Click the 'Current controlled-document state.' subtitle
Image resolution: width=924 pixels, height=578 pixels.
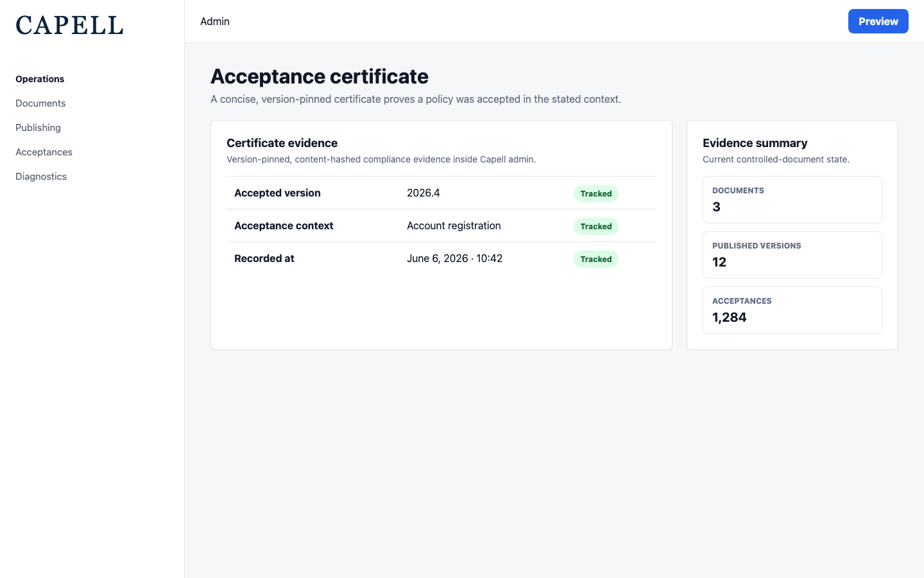tap(776, 159)
